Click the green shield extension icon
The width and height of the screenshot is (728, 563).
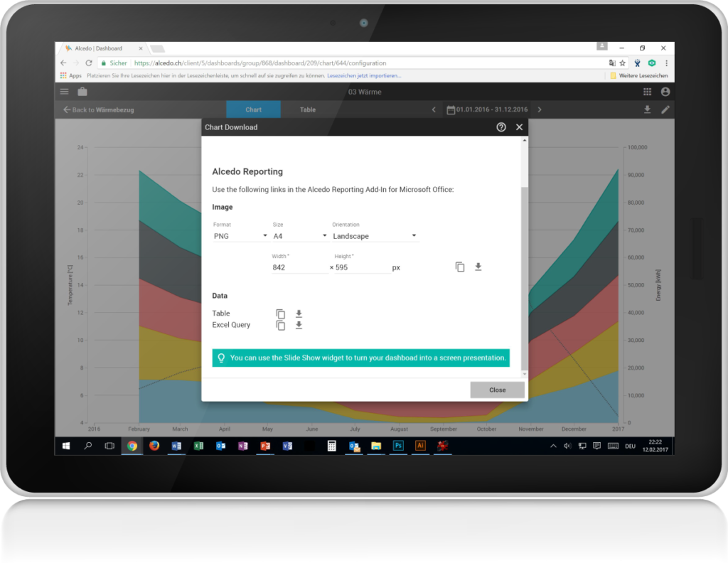(652, 63)
